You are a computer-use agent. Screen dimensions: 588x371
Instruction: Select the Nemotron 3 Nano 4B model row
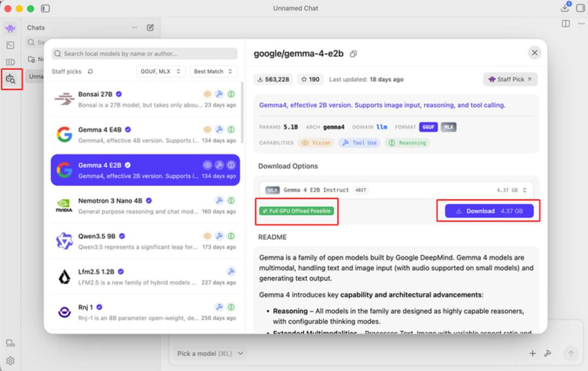[x=145, y=206]
